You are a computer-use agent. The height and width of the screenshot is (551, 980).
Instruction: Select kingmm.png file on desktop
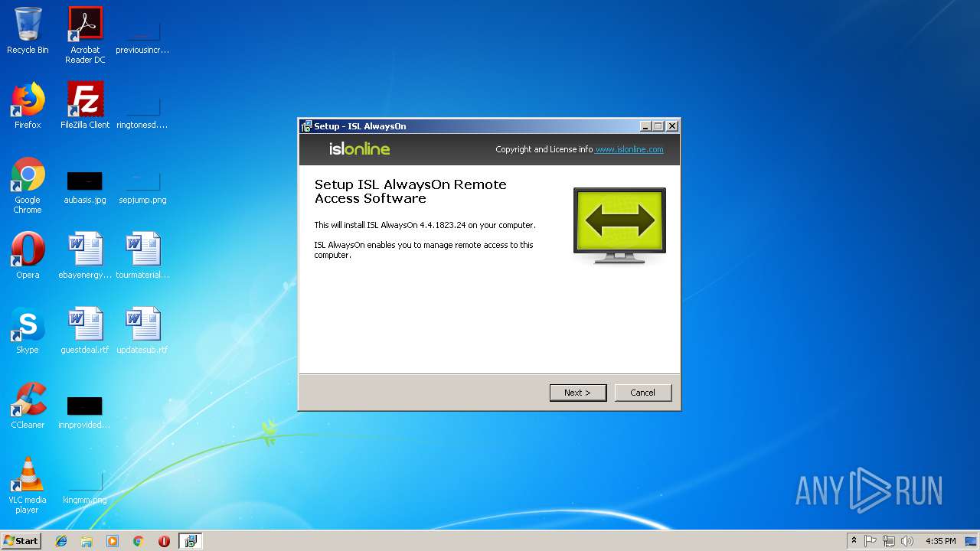(x=85, y=487)
